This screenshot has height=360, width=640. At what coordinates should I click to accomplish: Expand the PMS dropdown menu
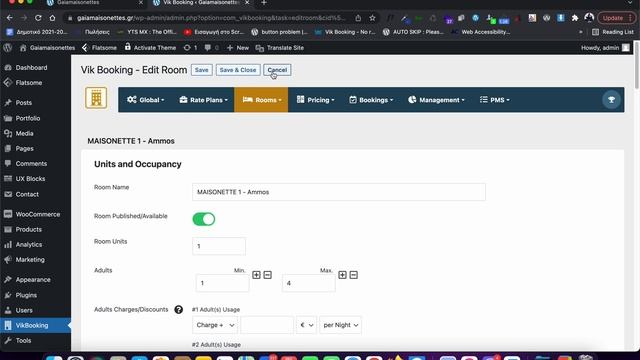click(495, 100)
